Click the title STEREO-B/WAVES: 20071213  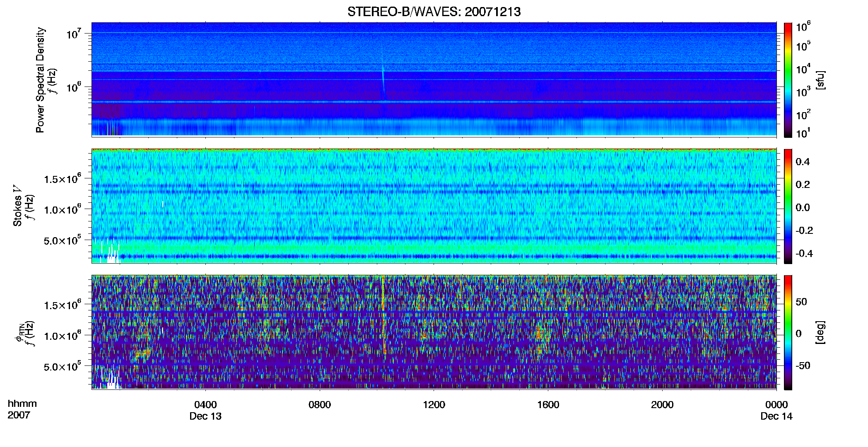point(434,12)
